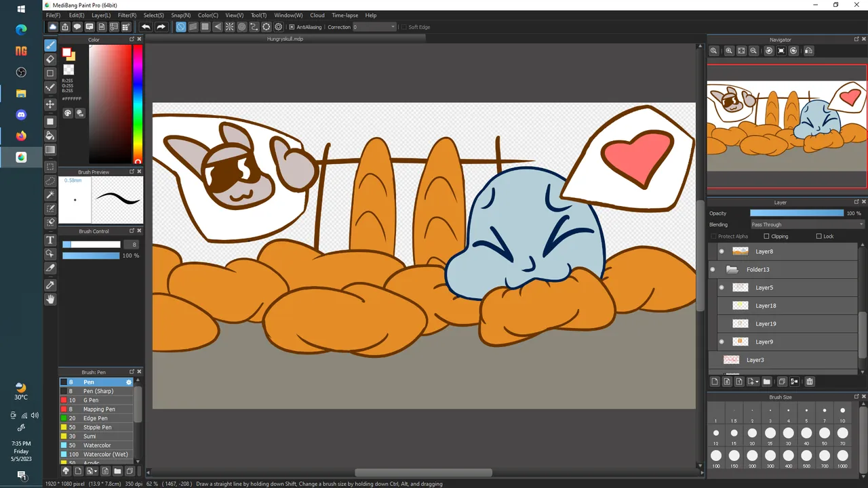Select the Lasso tool
Image resolution: width=868 pixels, height=488 pixels.
pyautogui.click(x=50, y=181)
